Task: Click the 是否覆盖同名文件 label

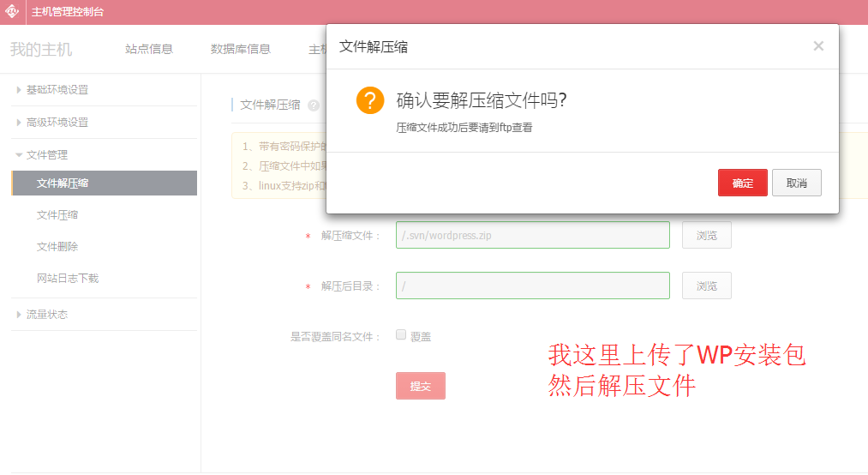Action: pyautogui.click(x=336, y=337)
